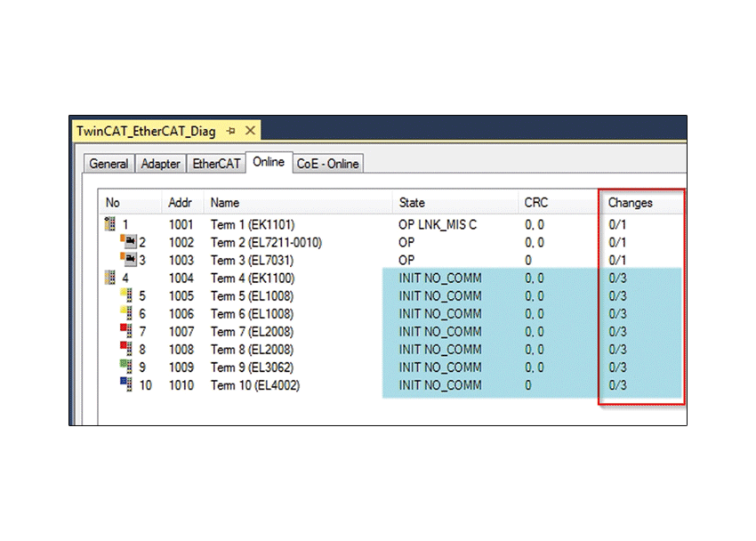Switch to the EtherCAT tab

point(216,164)
